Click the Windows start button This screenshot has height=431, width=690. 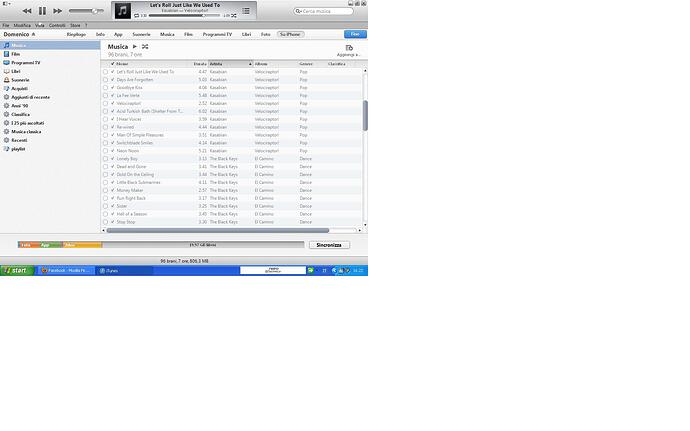17,270
